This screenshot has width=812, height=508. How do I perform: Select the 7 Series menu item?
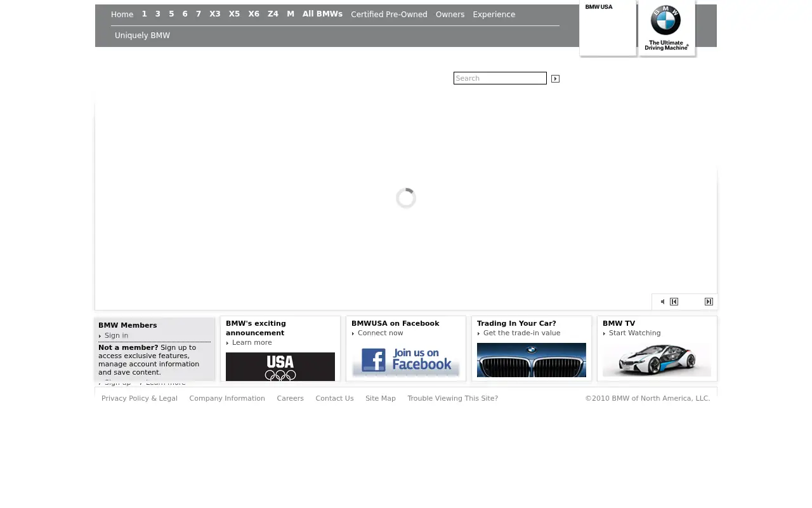(199, 14)
